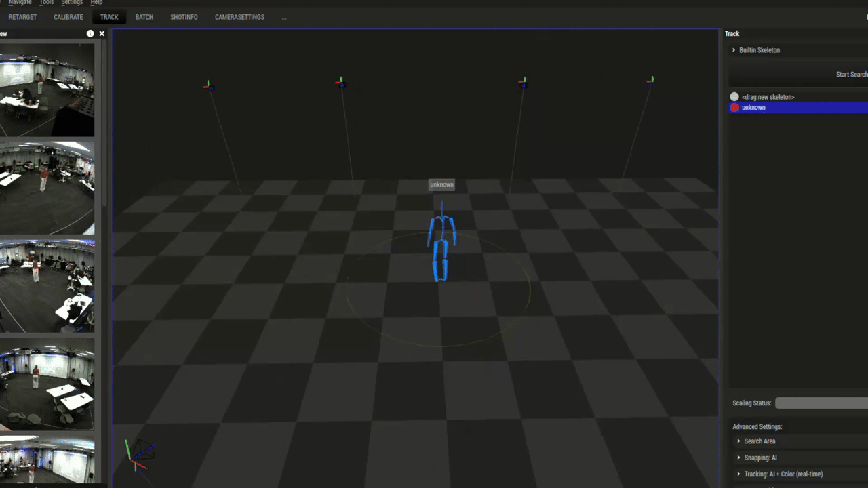Switch to the CALIBRATE tab

tap(68, 17)
